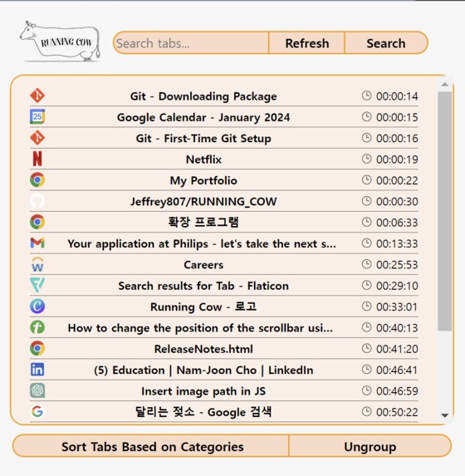The width and height of the screenshot is (465, 476).
Task: Click the Git icon beside First-Time Git Setup
Action: click(37, 138)
